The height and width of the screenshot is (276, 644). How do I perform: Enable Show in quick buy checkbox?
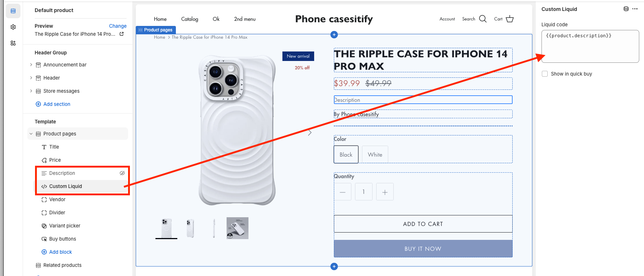click(545, 74)
